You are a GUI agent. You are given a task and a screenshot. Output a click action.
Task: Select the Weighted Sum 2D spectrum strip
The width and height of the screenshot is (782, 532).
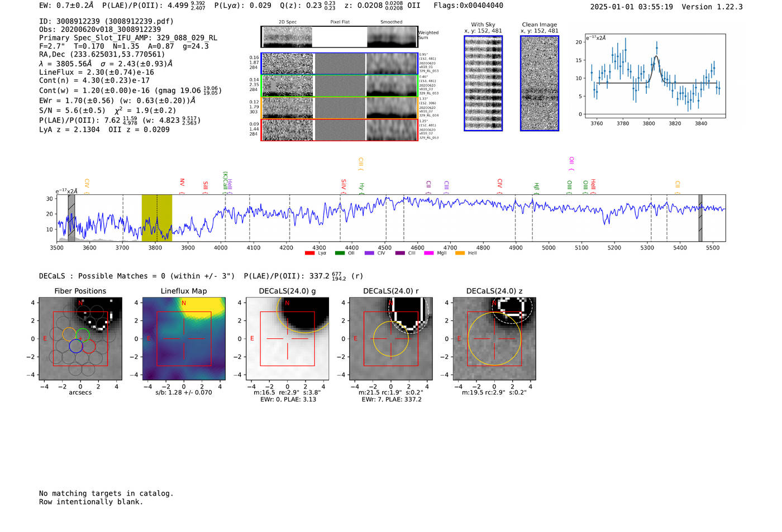click(340, 37)
